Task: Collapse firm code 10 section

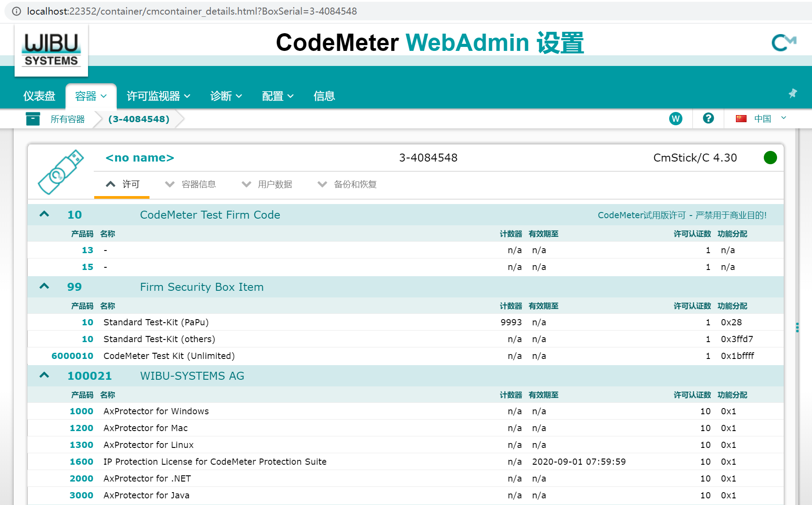Action: point(44,214)
